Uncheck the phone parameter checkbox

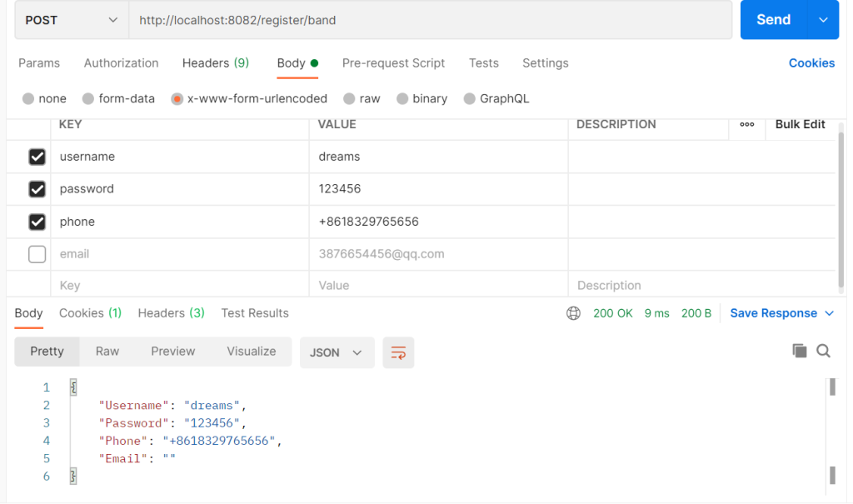(37, 222)
